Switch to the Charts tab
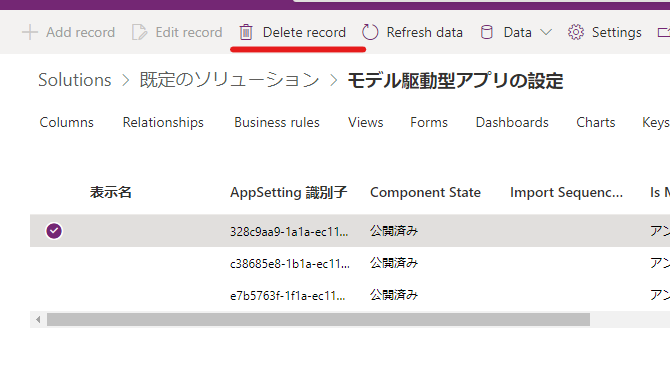 click(x=596, y=123)
